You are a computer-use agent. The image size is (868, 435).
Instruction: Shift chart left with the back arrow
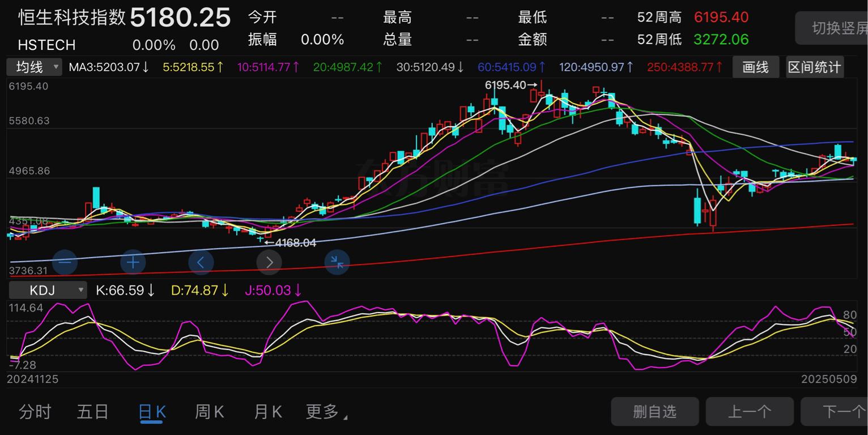pos(201,262)
